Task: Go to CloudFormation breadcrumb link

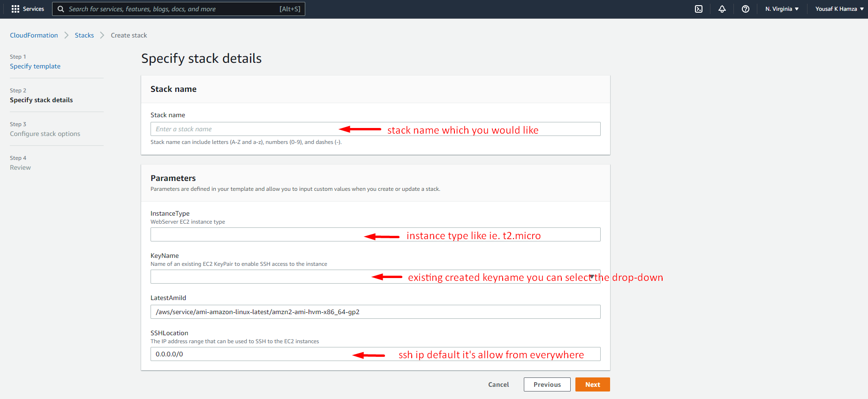Action: coord(34,35)
